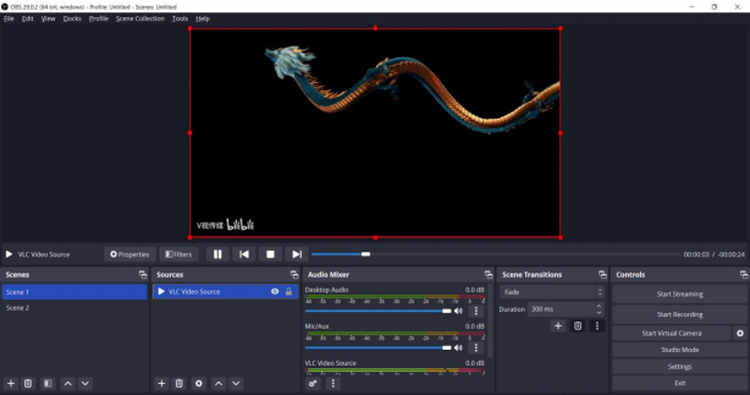
Task: Open the Tools menu
Action: click(x=180, y=19)
